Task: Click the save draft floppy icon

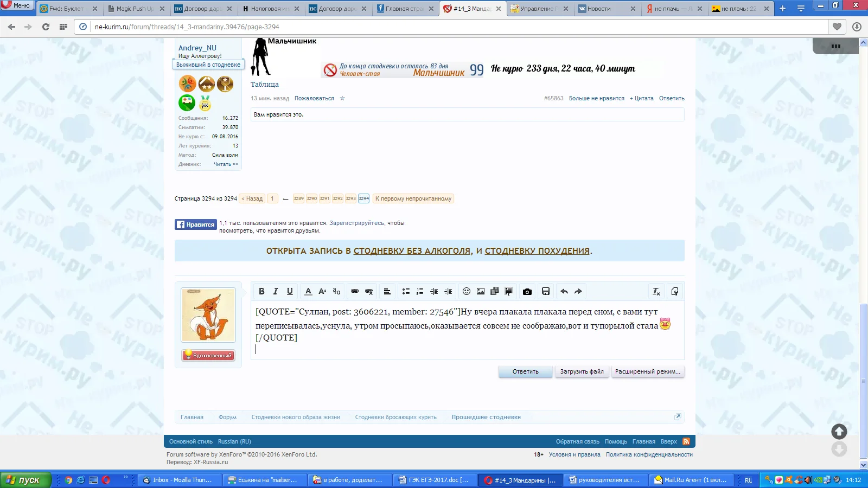Action: click(x=546, y=291)
